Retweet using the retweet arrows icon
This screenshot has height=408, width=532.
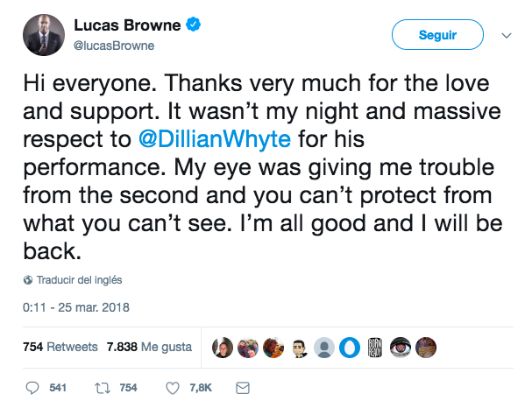[102, 387]
